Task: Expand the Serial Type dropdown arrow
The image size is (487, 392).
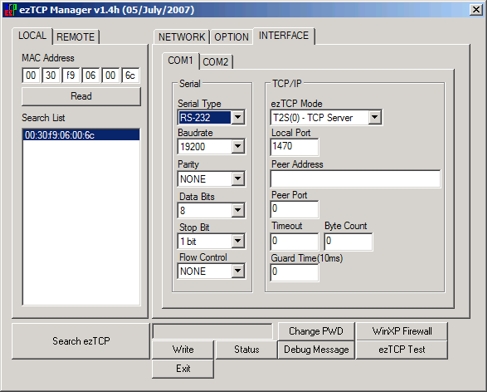Action: click(x=238, y=117)
